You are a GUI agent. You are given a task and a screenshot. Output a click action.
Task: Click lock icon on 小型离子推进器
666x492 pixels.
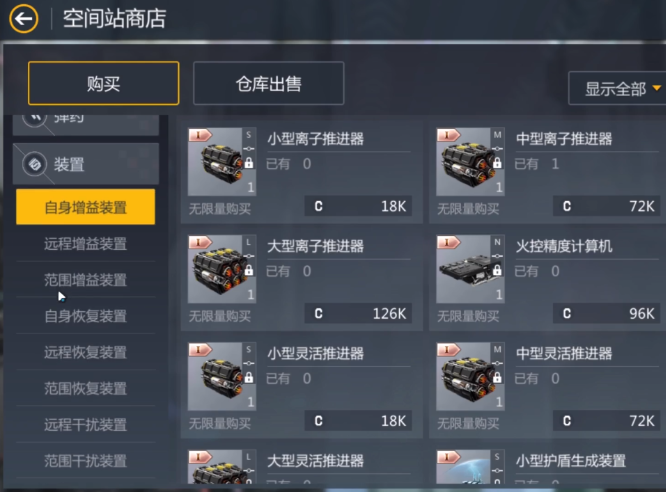249,163
